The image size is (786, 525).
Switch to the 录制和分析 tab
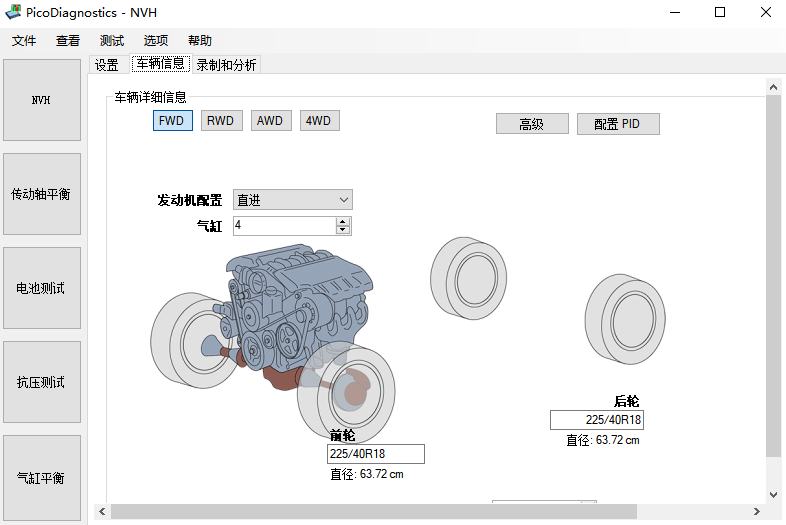coord(226,65)
